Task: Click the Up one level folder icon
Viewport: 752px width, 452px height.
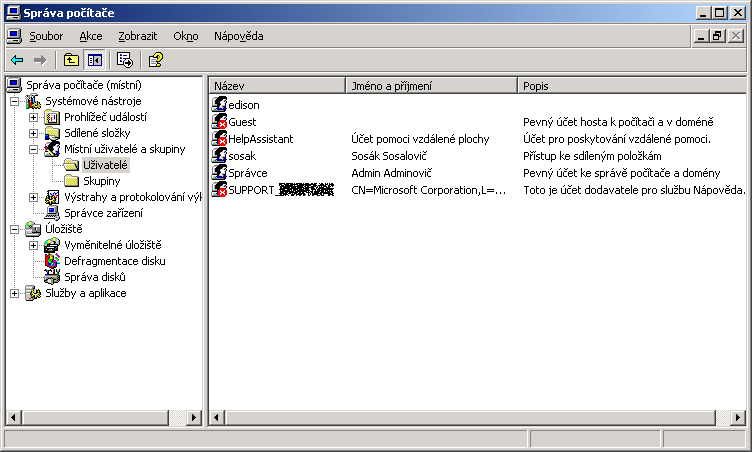Action: coord(71,60)
